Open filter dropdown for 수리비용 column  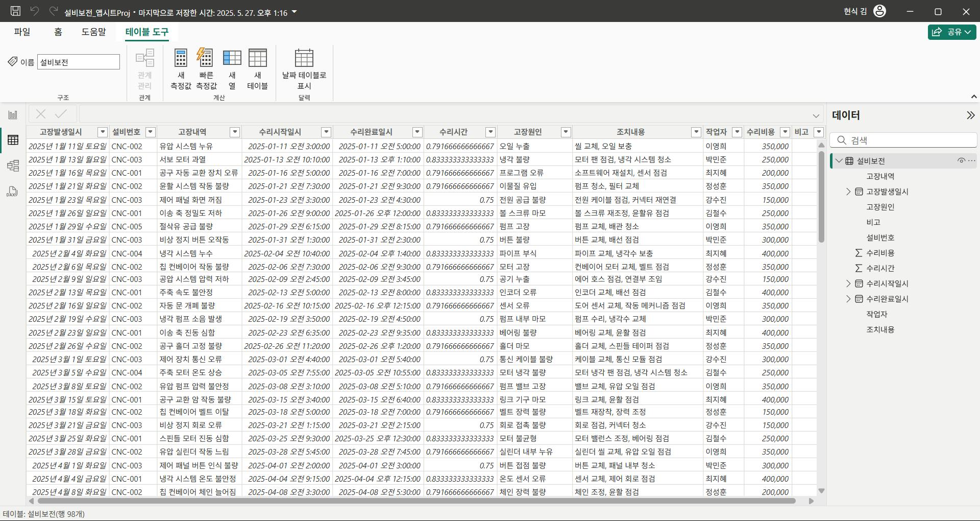pos(785,132)
